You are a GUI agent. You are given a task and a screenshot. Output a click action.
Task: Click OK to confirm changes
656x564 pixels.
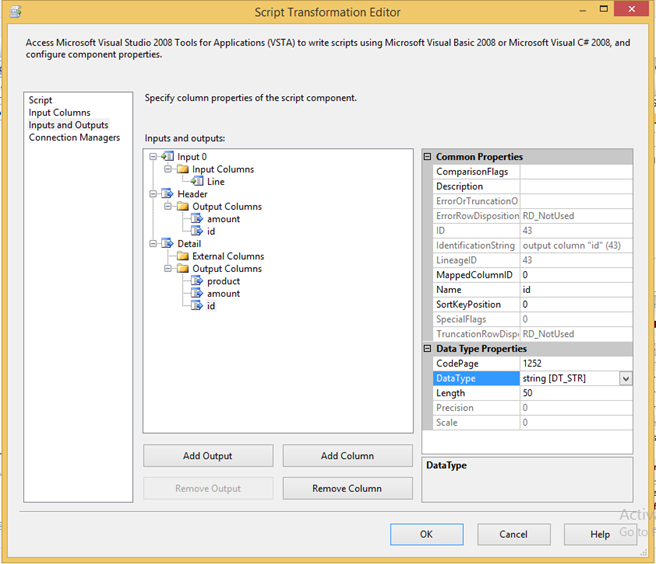point(427,534)
